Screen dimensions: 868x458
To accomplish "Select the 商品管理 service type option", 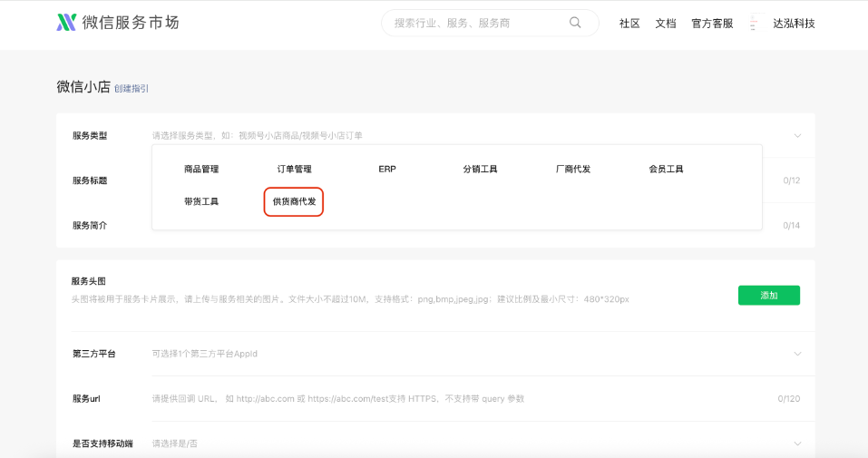I will (x=201, y=170).
